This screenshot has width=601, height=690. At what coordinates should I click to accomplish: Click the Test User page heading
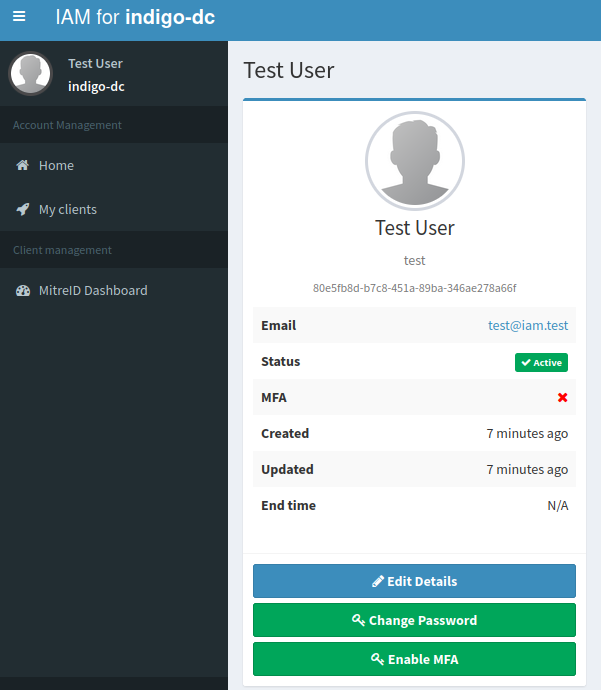click(x=289, y=70)
